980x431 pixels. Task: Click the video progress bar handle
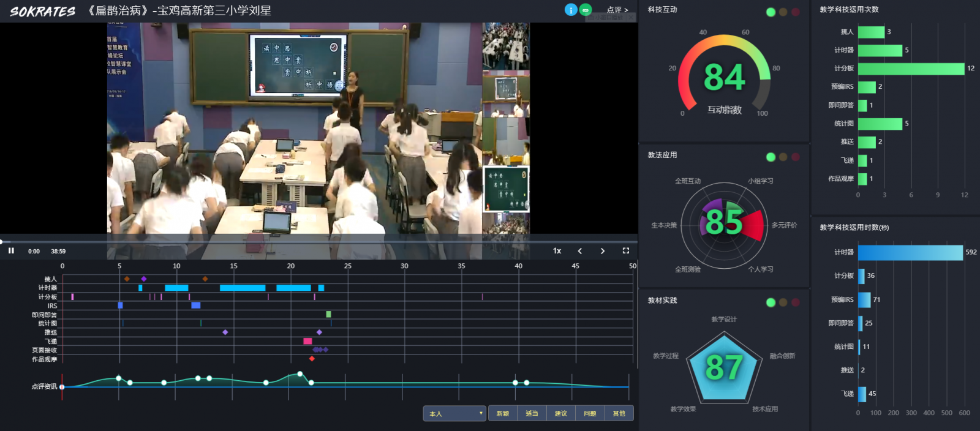[x=1, y=242]
